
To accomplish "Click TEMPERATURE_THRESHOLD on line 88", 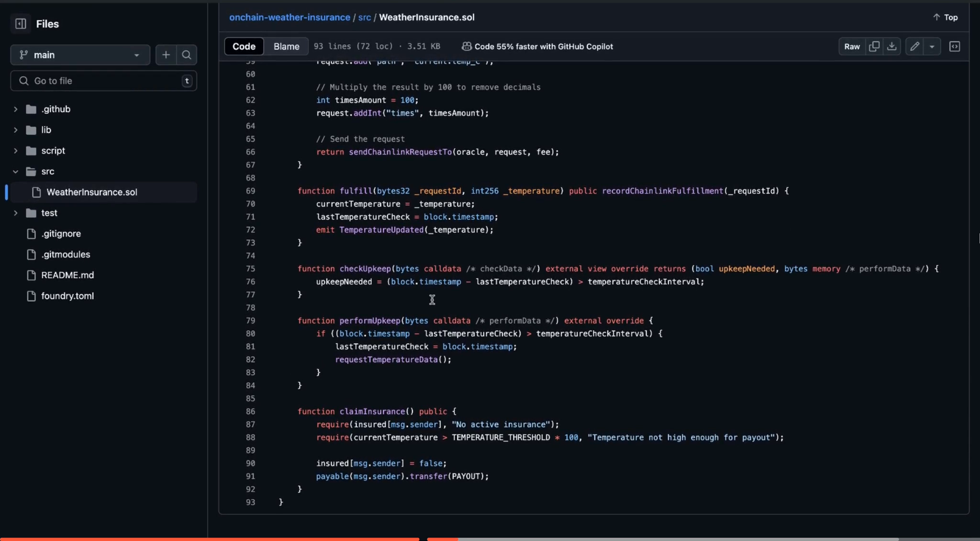I will [x=501, y=438].
